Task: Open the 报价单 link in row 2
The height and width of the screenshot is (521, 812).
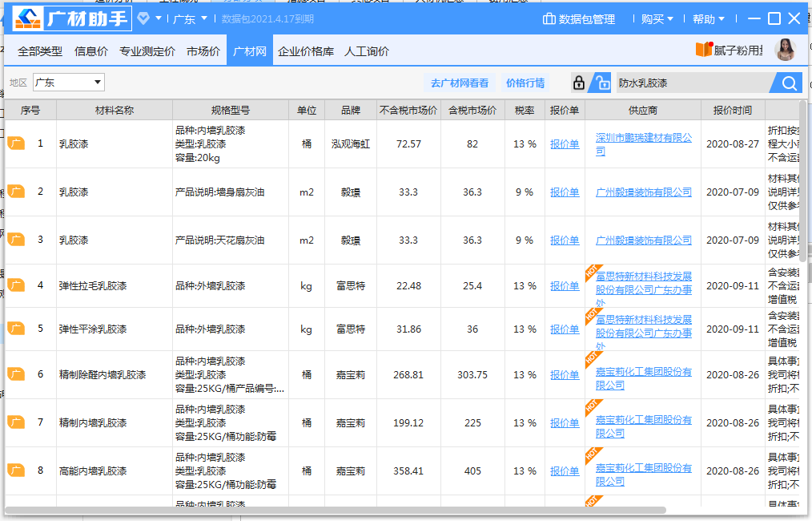Action: click(x=565, y=192)
